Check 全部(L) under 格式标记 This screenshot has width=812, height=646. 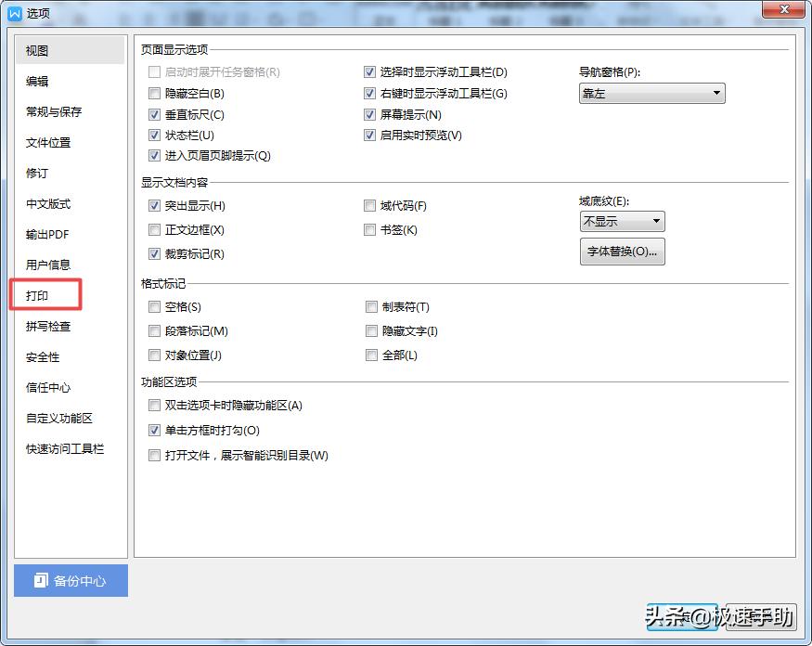click(370, 355)
